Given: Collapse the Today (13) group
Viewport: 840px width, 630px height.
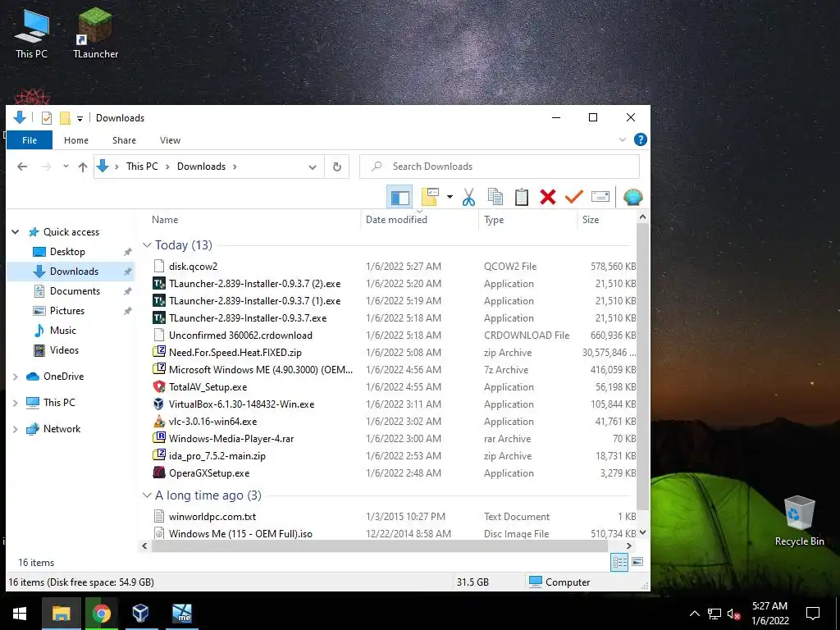Looking at the screenshot, I should [147, 244].
